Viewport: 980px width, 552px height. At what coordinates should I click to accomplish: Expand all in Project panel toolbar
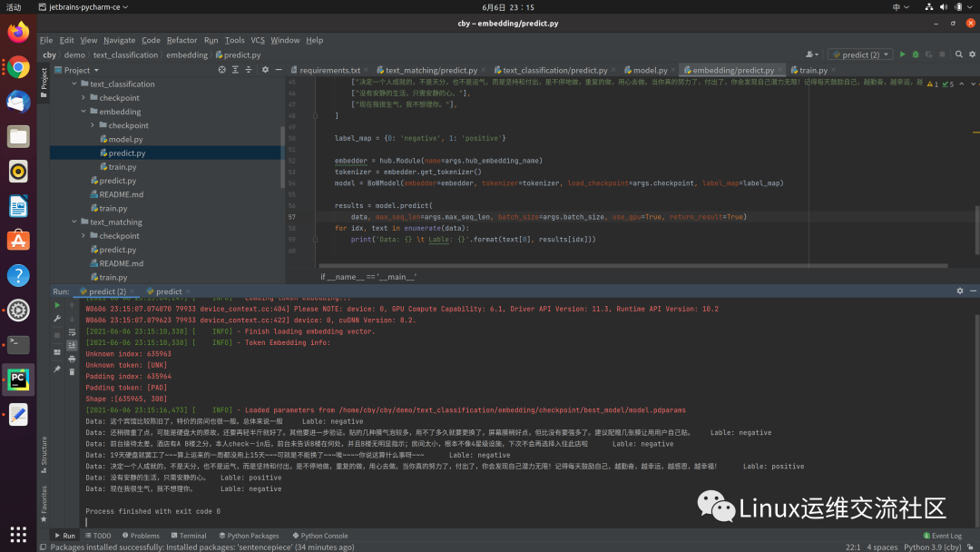click(x=235, y=70)
